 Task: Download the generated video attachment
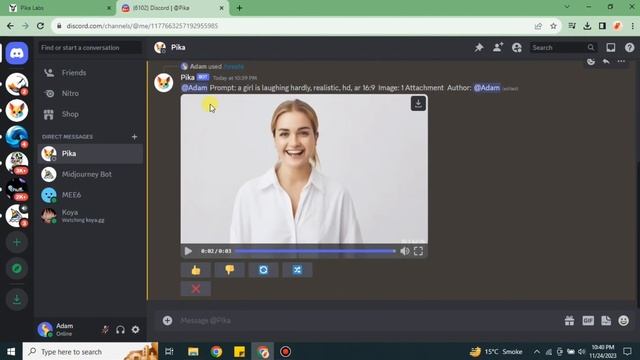tap(418, 104)
